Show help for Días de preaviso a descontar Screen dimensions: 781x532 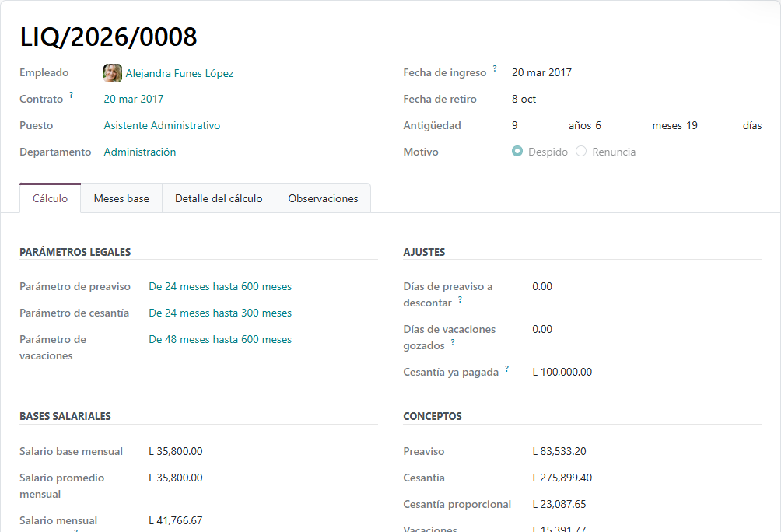click(x=460, y=299)
